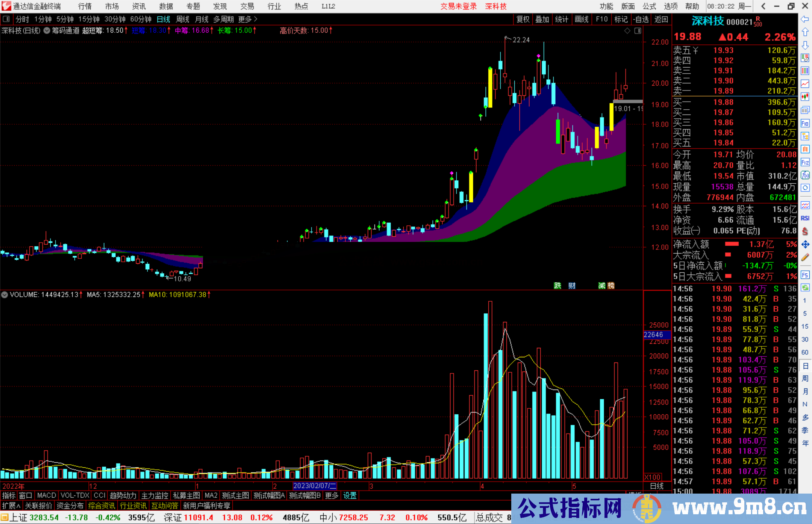
Task: Open the colored grid board sidebar icon
Action: [805, 71]
